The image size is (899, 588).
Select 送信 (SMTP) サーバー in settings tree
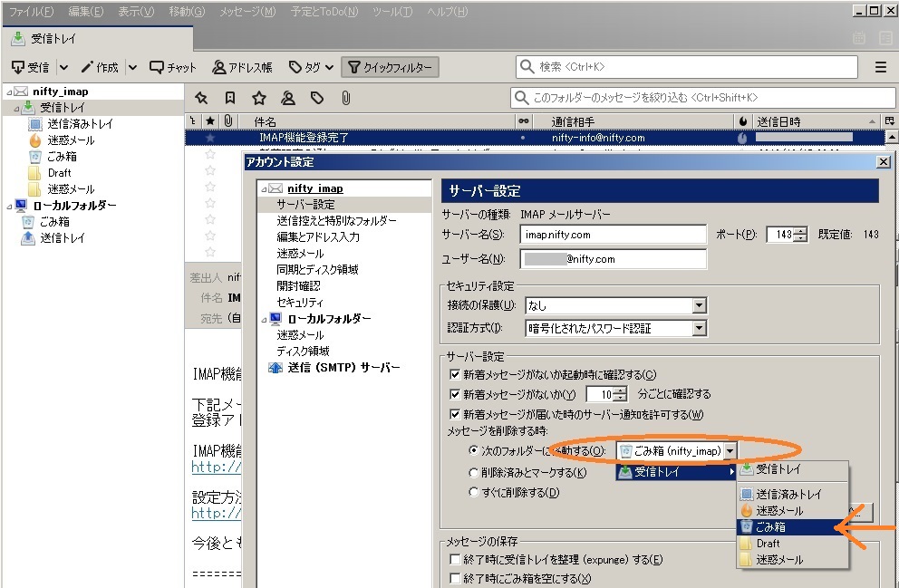coord(343,368)
